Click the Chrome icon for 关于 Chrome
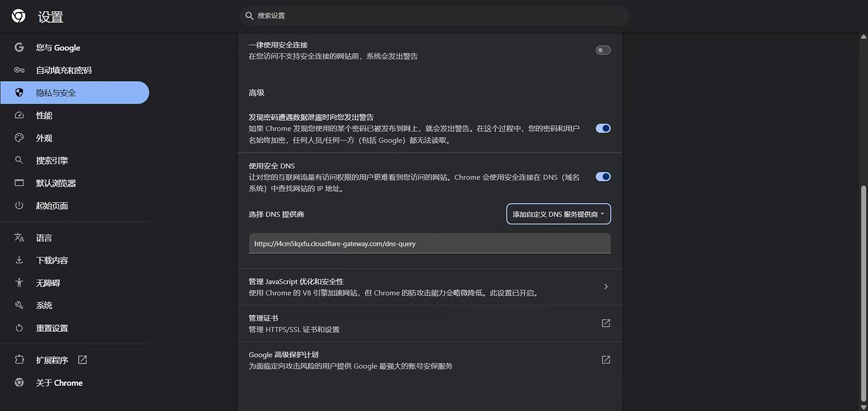The height and width of the screenshot is (411, 868). pos(19,383)
